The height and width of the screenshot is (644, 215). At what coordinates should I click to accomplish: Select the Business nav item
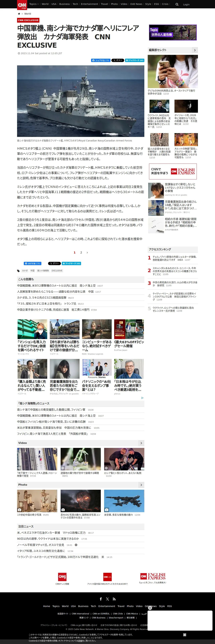coord(64,4)
